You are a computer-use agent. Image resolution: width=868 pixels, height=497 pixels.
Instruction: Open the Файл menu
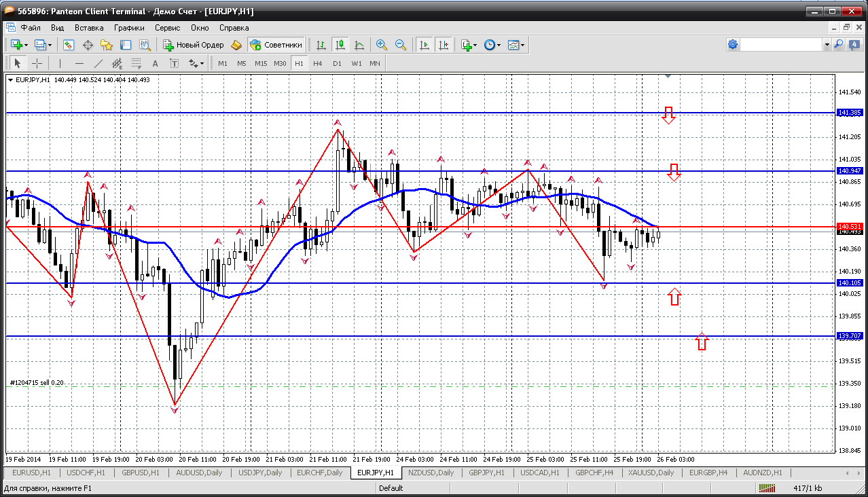click(x=31, y=28)
